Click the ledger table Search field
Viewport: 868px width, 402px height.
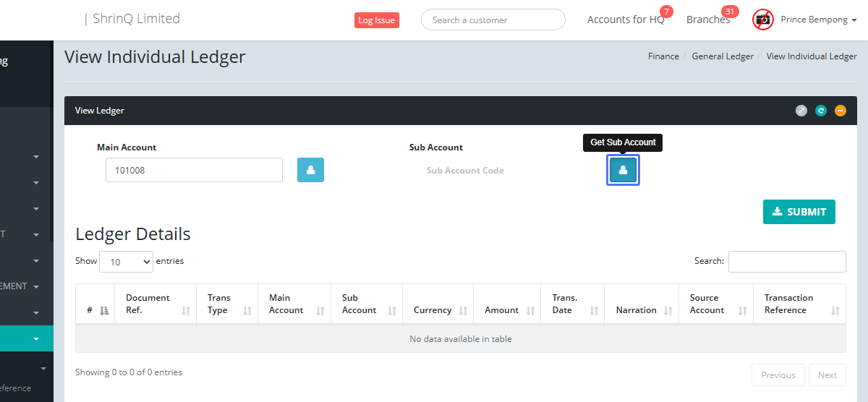click(x=786, y=262)
